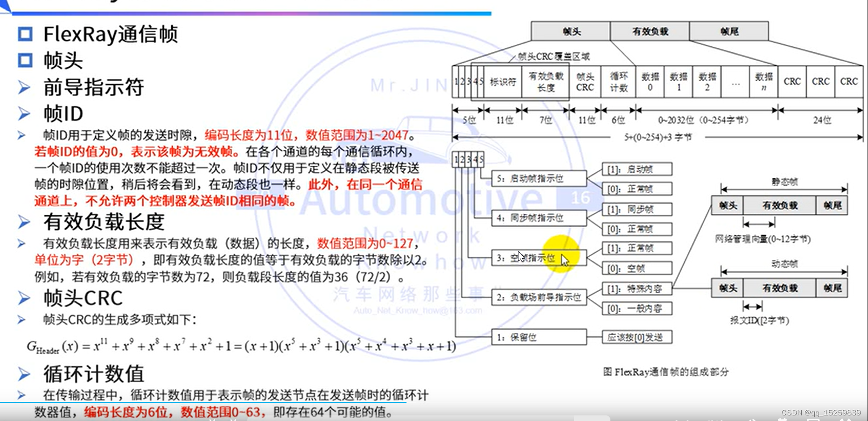Select the [1]: 同步帧 option box
868x421 pixels.
tap(636, 209)
